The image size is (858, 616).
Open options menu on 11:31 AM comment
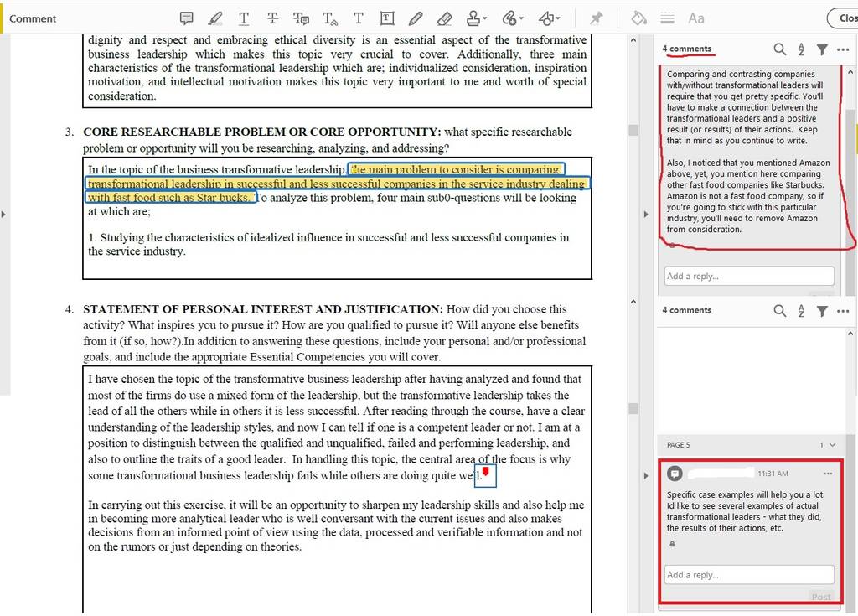pyautogui.click(x=828, y=473)
